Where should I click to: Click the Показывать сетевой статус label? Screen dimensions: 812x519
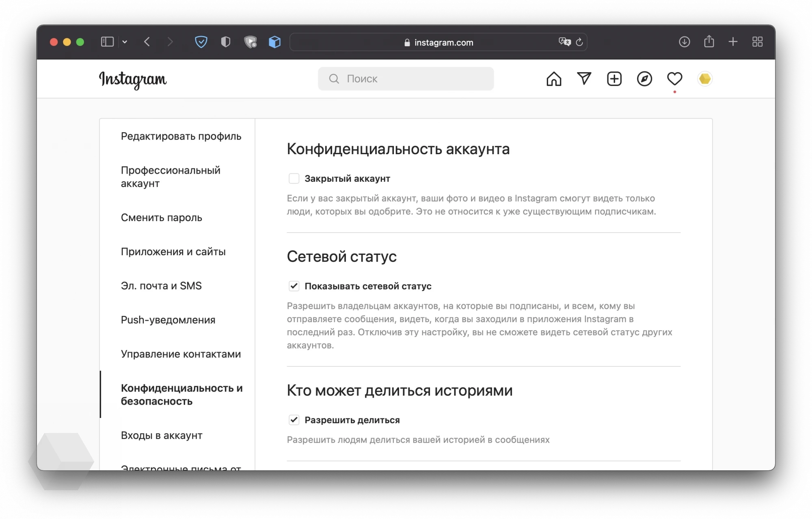368,286
